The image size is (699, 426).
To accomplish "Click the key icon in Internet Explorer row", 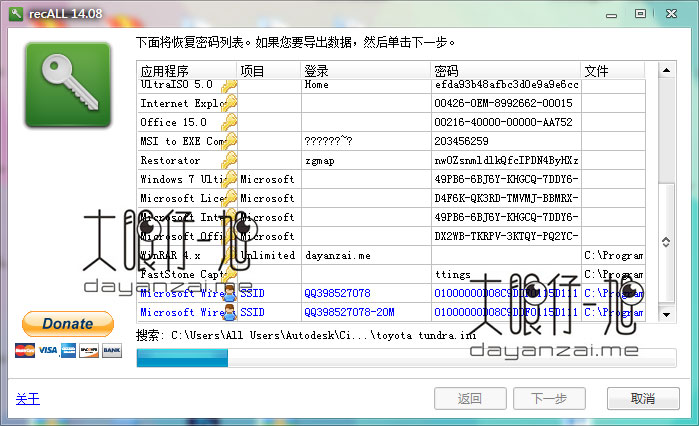I will (x=230, y=103).
